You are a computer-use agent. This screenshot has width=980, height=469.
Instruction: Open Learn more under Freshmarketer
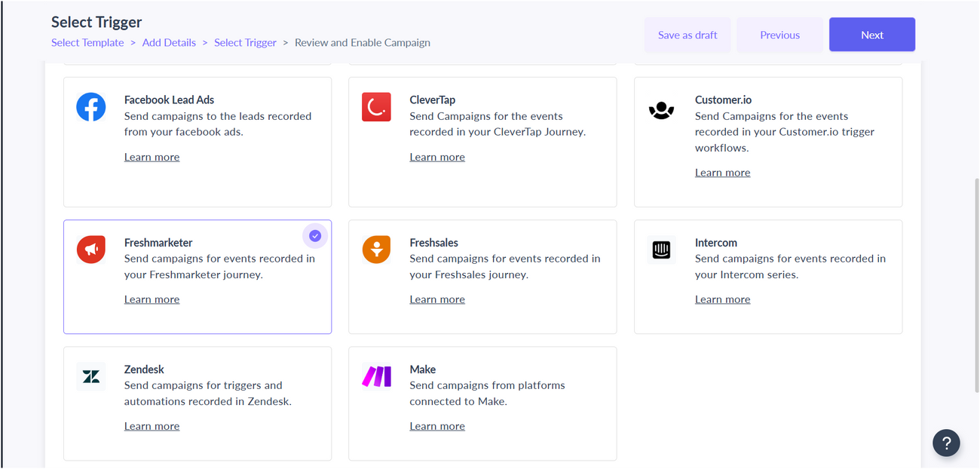pos(152,299)
